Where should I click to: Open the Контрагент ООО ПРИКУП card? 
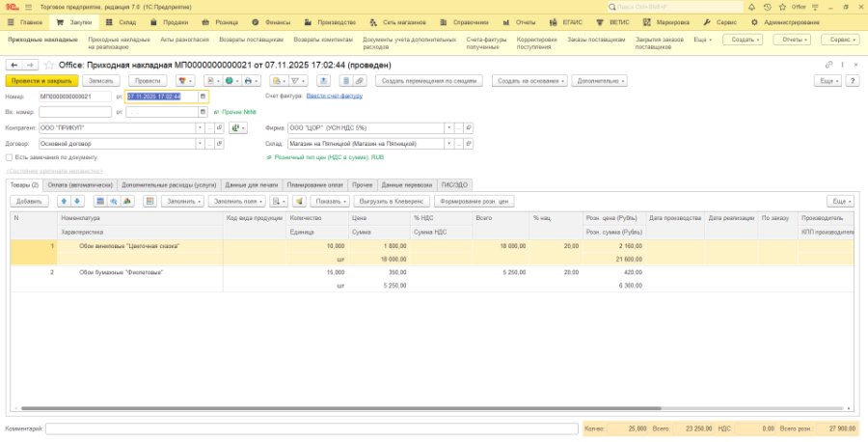point(219,128)
